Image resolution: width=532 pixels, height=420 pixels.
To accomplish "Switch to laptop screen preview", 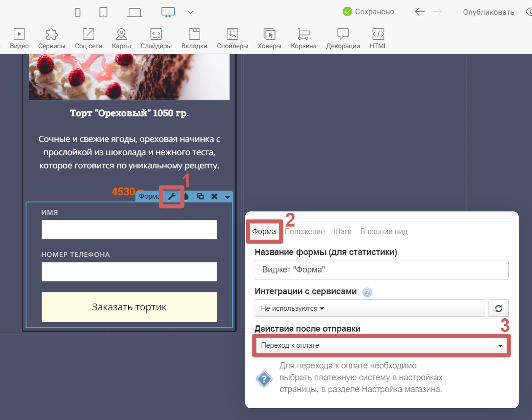I will [135, 12].
